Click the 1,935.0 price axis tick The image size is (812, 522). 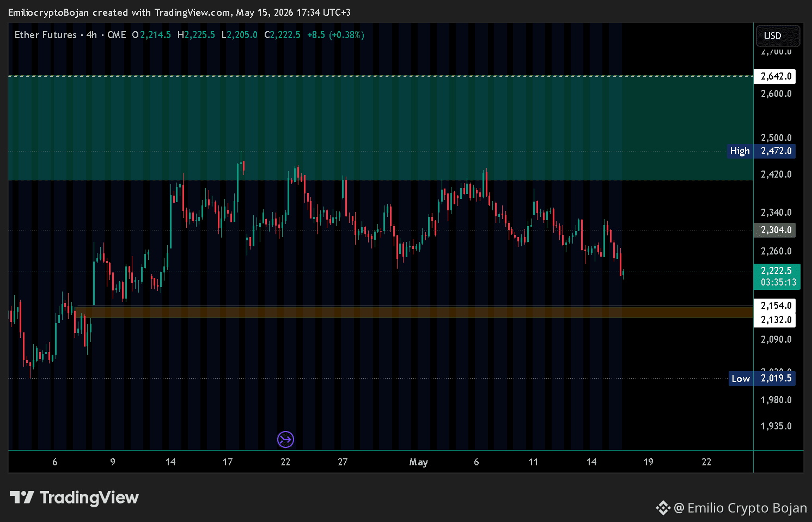coord(776,426)
